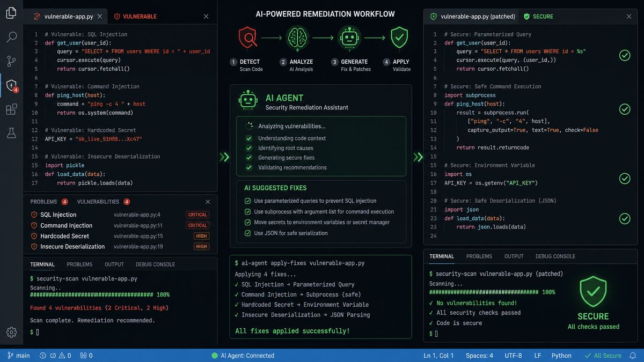
Task: Click Ln 1, Col 1 cursor position
Action: [438, 356]
